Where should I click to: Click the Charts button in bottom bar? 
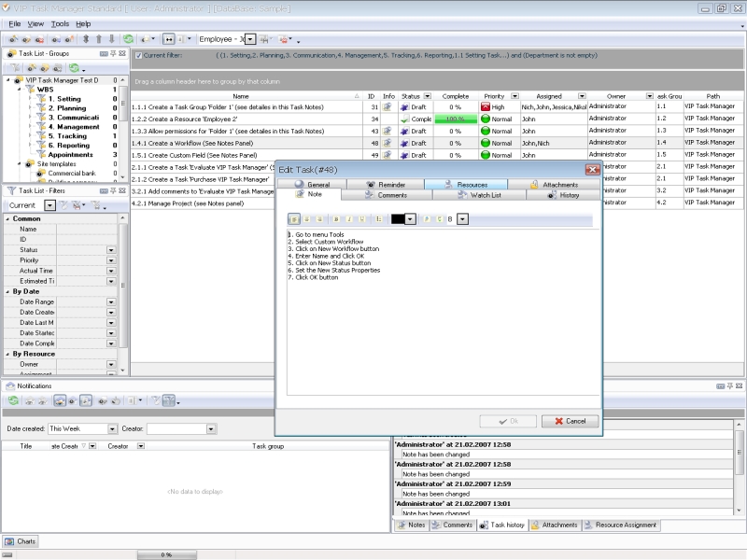pyautogui.click(x=21, y=541)
